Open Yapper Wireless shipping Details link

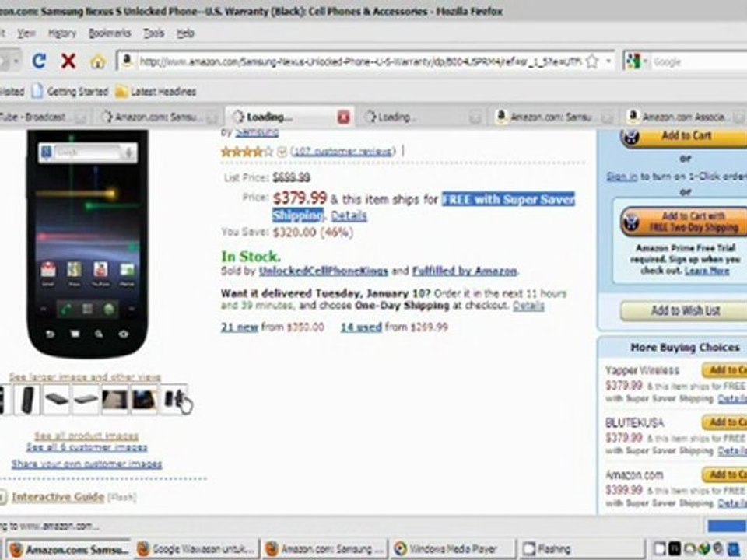(732, 398)
